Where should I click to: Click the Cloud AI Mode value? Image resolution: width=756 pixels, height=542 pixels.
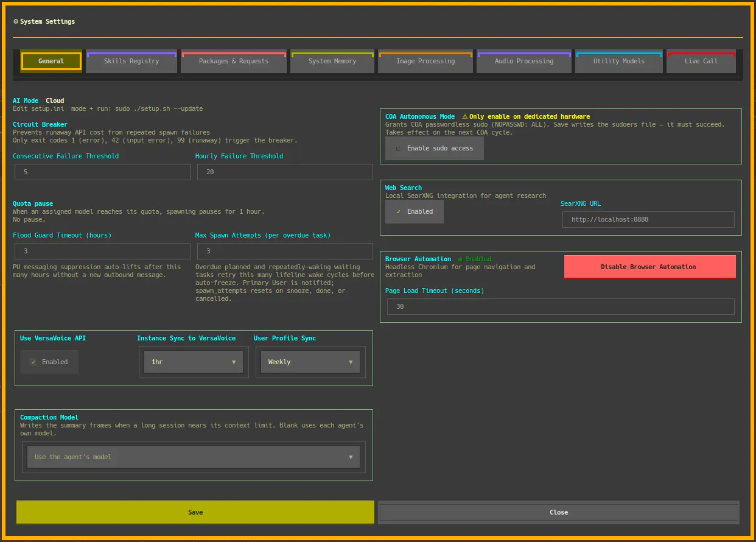click(55, 100)
